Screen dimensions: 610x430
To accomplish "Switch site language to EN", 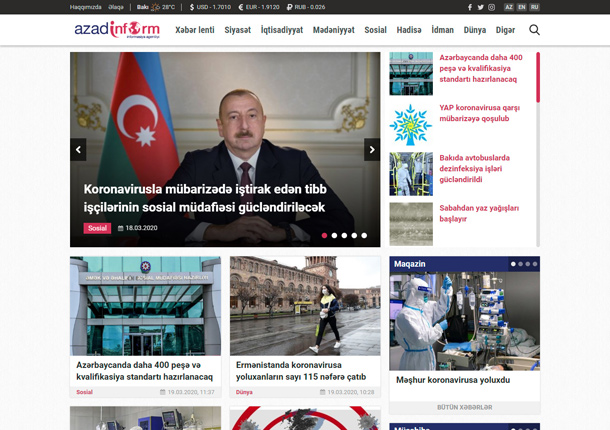I will (x=522, y=7).
